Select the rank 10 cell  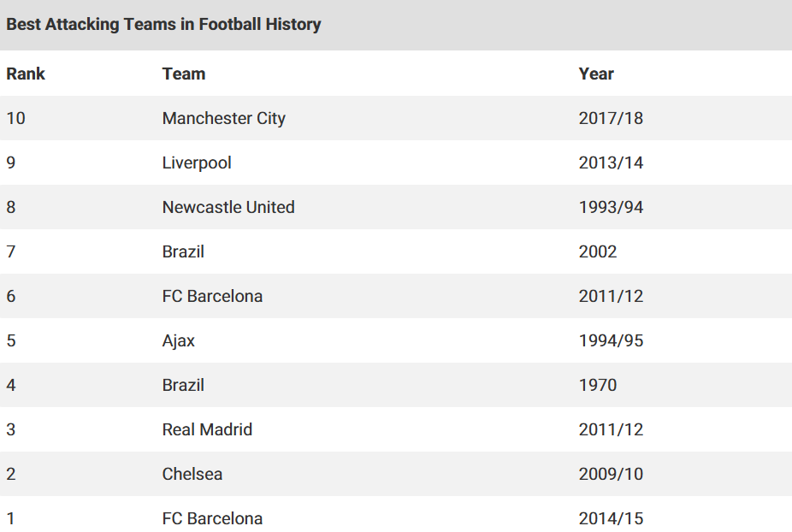15,118
